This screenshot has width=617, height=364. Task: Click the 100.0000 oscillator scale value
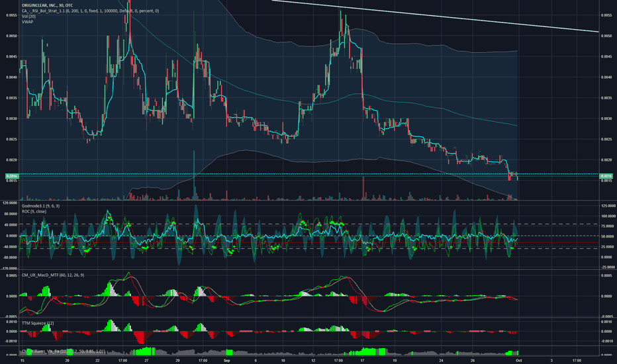[608, 216]
